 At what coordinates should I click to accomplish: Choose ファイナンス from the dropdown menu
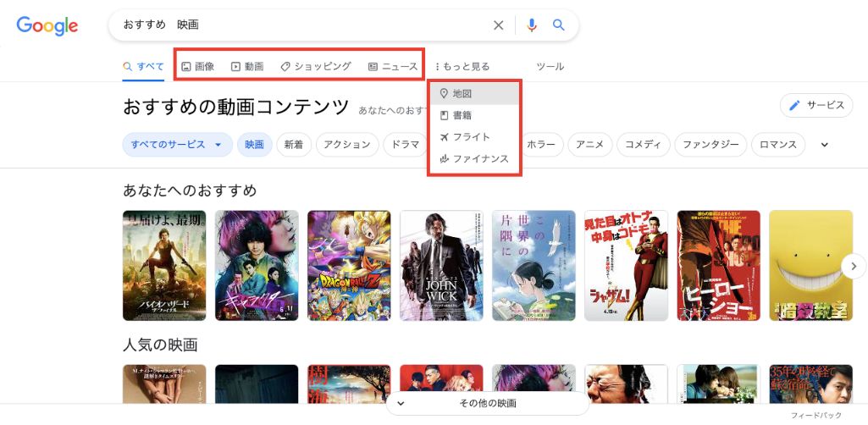[474, 159]
